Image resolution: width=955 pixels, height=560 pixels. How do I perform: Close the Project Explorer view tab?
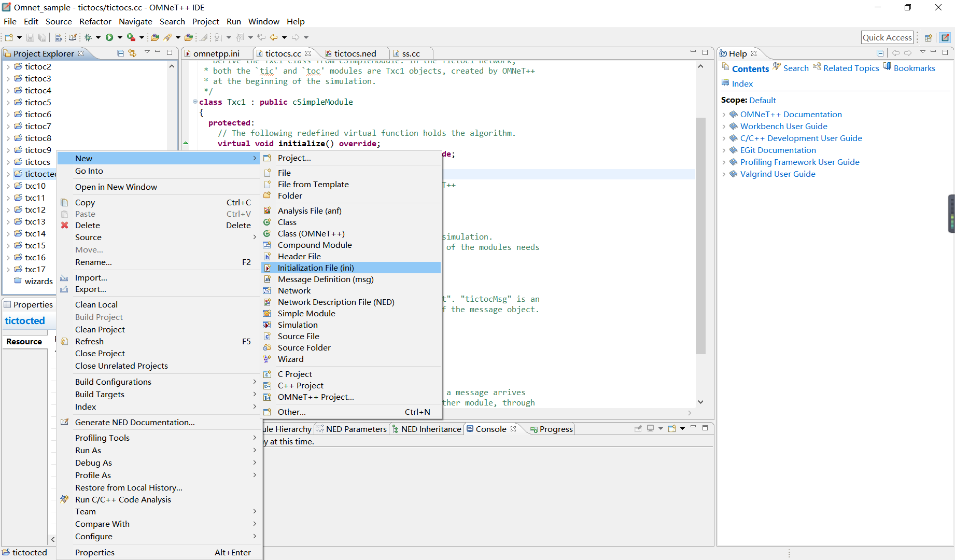[81, 53]
